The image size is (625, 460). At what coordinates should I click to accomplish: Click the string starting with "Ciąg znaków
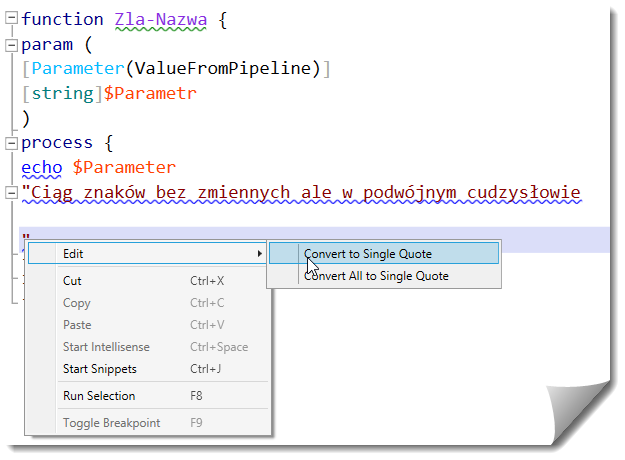(300, 192)
